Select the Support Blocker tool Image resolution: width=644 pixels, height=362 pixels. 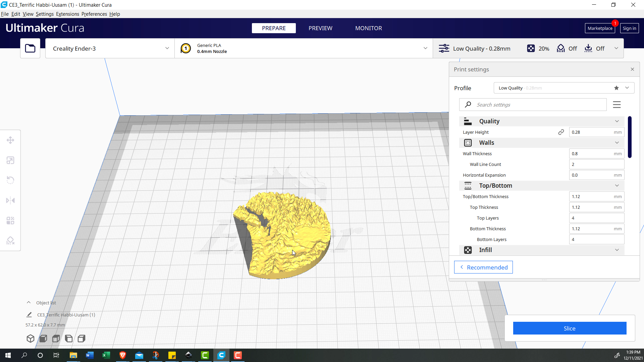10,241
